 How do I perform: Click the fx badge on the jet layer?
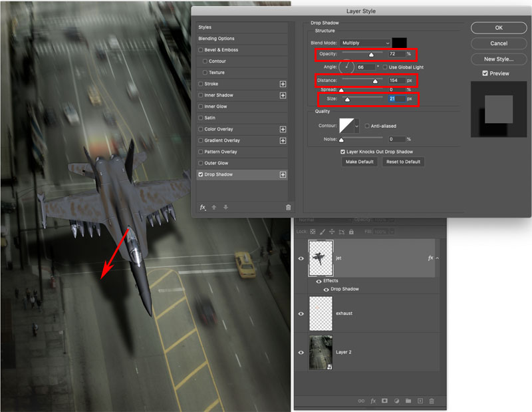click(x=430, y=258)
